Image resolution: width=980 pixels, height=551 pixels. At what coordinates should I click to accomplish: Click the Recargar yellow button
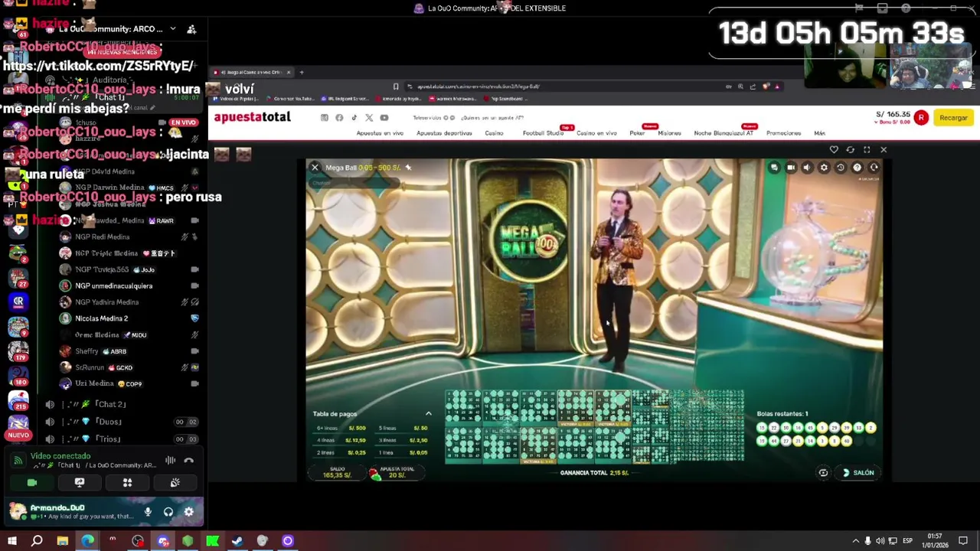tap(953, 118)
